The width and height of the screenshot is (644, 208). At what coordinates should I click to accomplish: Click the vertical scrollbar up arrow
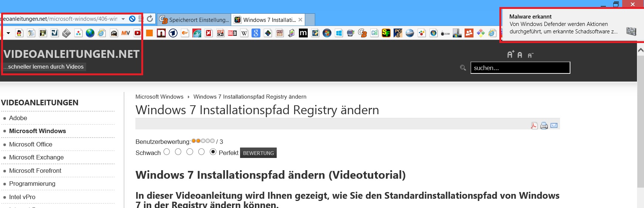(x=641, y=50)
